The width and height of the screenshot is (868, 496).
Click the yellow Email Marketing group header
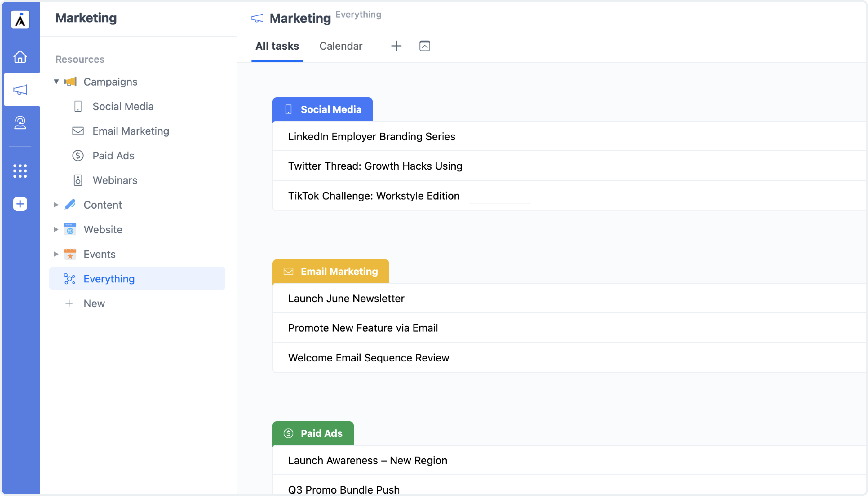[330, 272]
